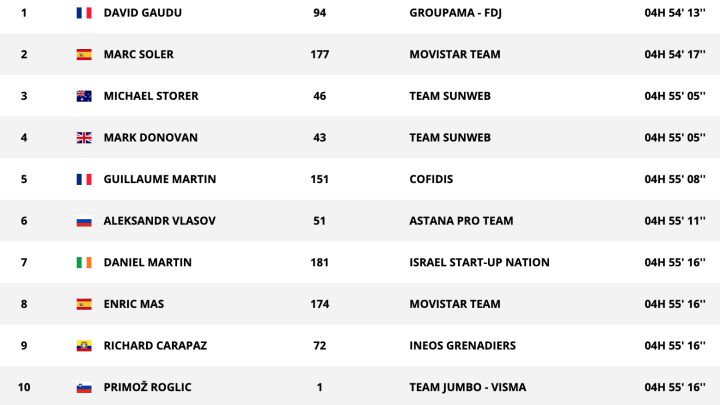
Task: Open the Ineos Grenadiers team link
Action: pos(462,346)
